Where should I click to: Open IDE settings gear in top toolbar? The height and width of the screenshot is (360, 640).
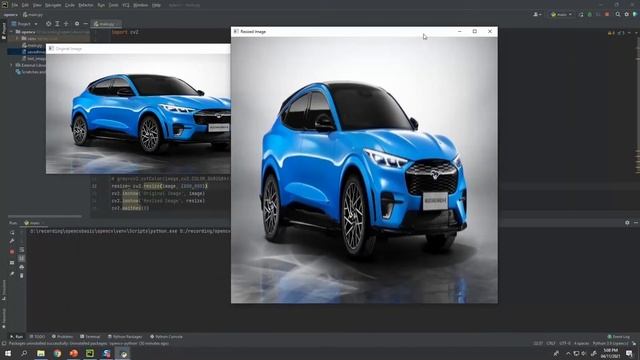pos(627,14)
